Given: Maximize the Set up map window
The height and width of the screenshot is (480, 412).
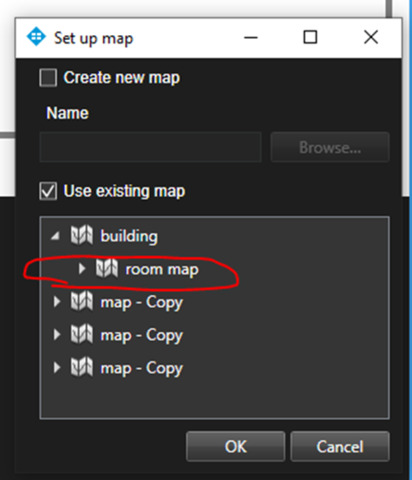Looking at the screenshot, I should point(310,37).
